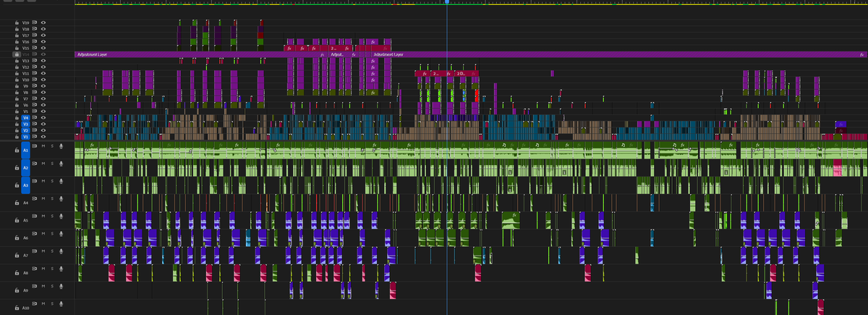Toggle track targeting for blue A1
Image resolution: width=868 pixels, height=315 pixels.
25,151
